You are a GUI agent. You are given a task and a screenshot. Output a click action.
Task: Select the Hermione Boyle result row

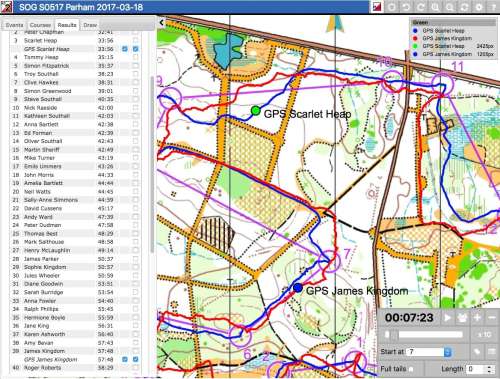(75, 318)
